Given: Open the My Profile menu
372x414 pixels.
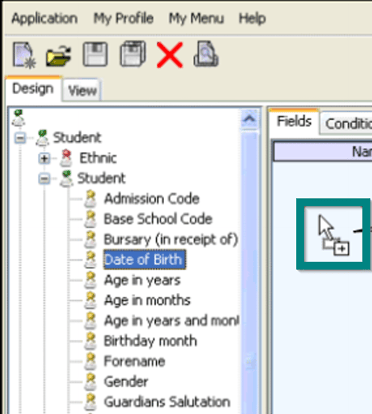Looking at the screenshot, I should tap(123, 18).
